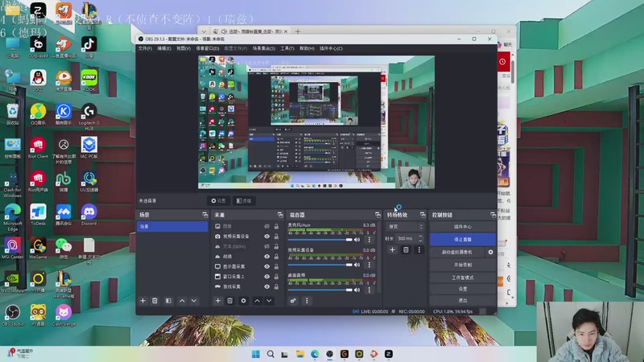Hide the 游戏采集 source eye icon
Screen dimensions: 644x362
coord(267,286)
